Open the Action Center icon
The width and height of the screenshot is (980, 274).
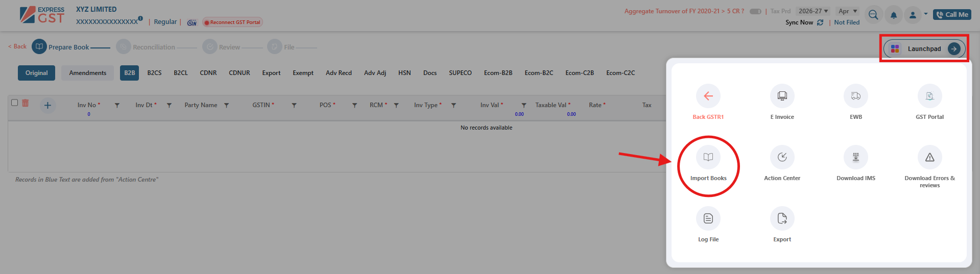point(782,158)
